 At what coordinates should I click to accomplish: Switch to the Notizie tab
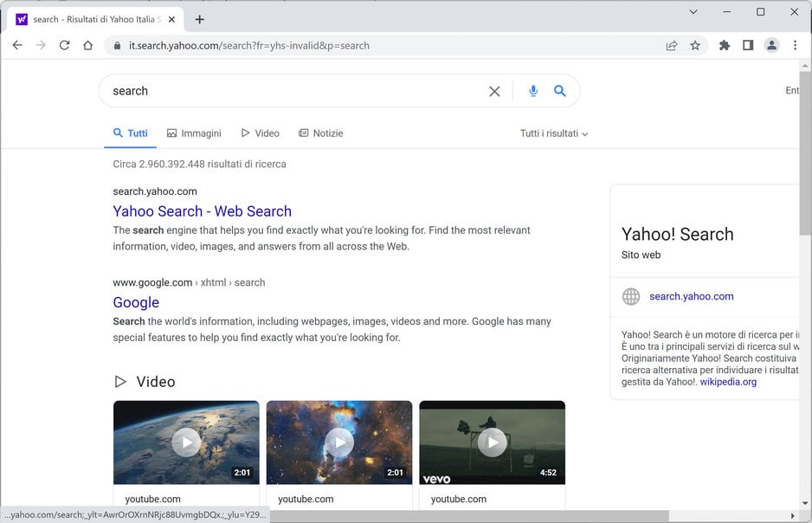[320, 133]
